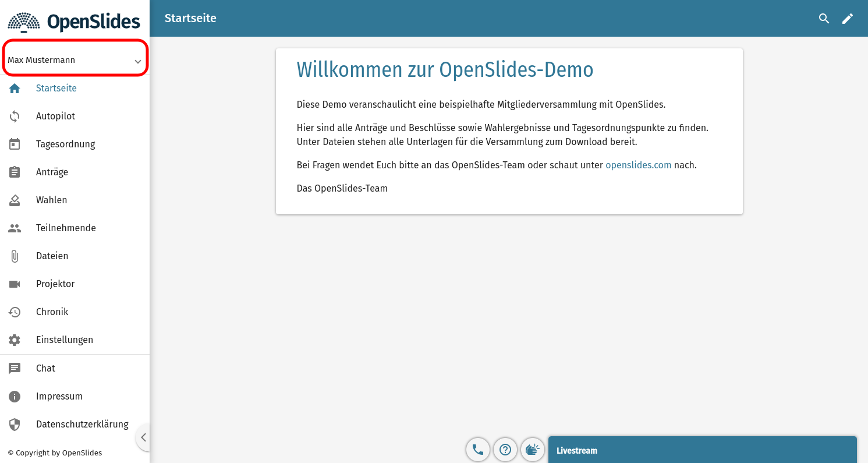Click the chevron next to Max Mustermann
Viewport: 868px width, 463px height.
pos(138,61)
